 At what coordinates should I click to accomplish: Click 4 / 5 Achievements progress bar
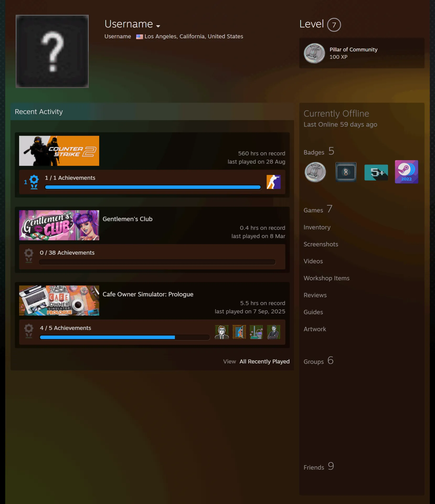(x=125, y=337)
